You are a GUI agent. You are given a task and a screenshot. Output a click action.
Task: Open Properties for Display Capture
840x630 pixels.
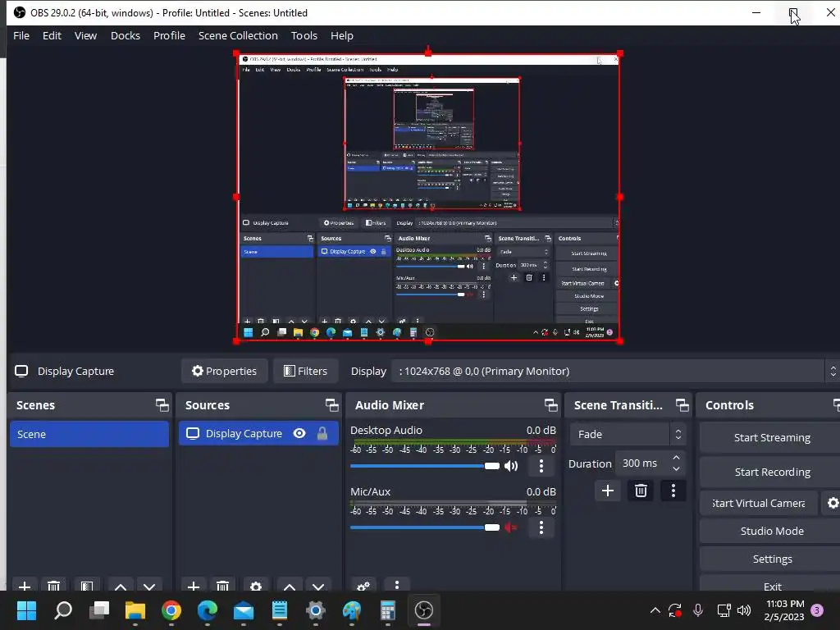pyautogui.click(x=225, y=372)
